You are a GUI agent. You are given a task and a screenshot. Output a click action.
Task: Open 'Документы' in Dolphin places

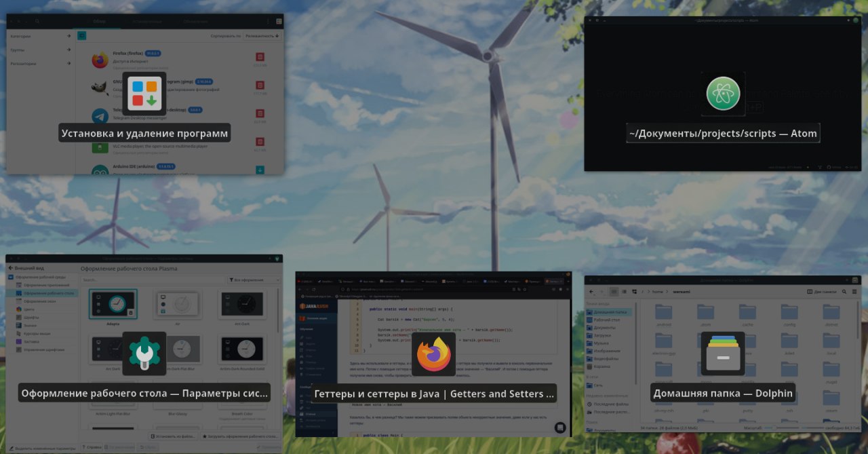(x=610, y=327)
